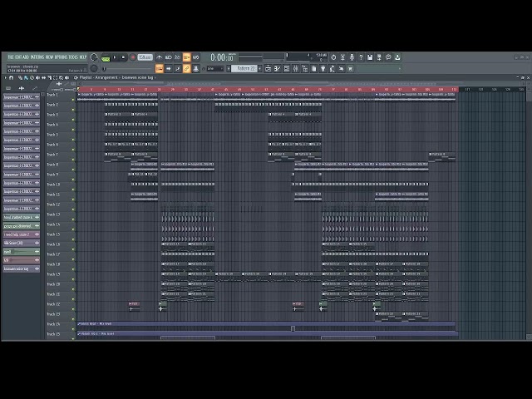Select the mute tool speaker icon in Playlist

click(x=37, y=77)
